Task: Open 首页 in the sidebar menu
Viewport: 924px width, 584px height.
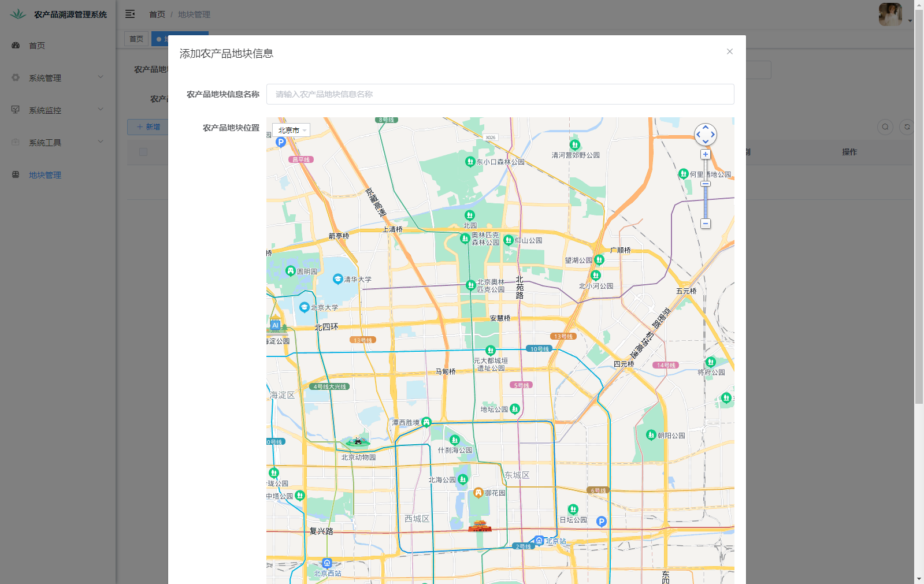Action: coord(58,46)
